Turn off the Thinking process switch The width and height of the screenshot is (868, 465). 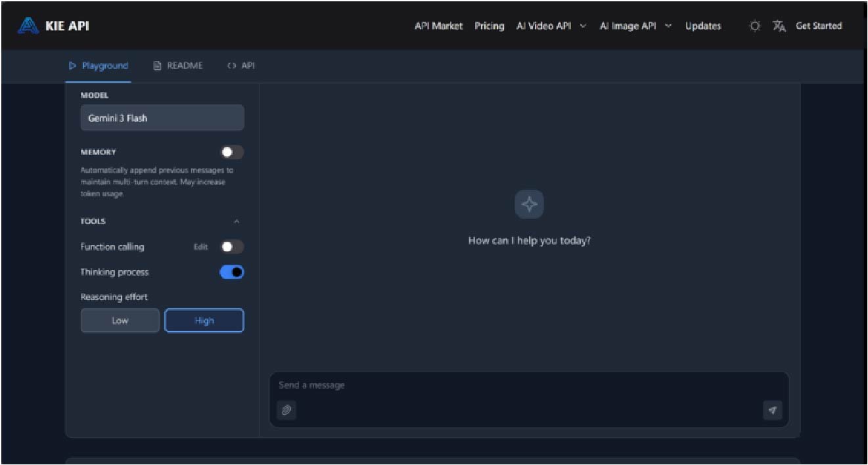click(232, 272)
